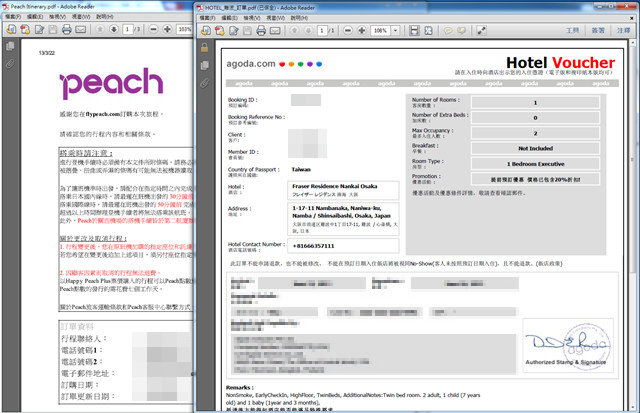This screenshot has height=413, width=640.
Task: Click the "Not Included" breakfast value
Action: coord(536,149)
